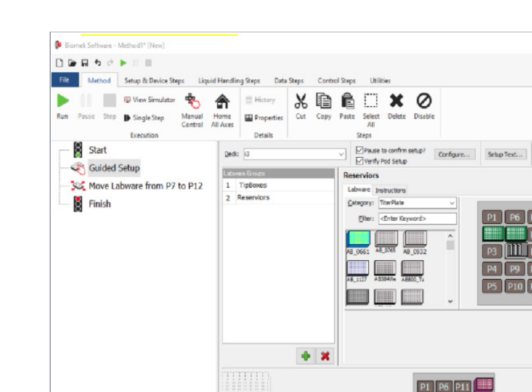This screenshot has width=532, height=392.
Task: Click the small green play icon in quick toolbar
Action: click(x=123, y=63)
